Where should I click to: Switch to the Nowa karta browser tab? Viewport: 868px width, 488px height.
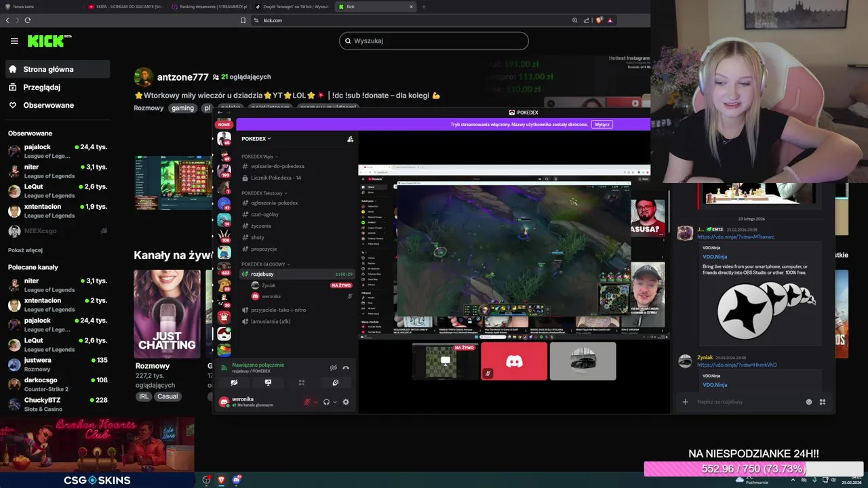pyautogui.click(x=41, y=7)
